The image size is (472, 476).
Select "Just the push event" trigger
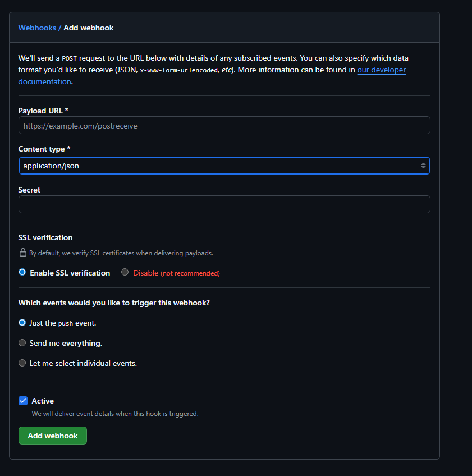coord(22,322)
